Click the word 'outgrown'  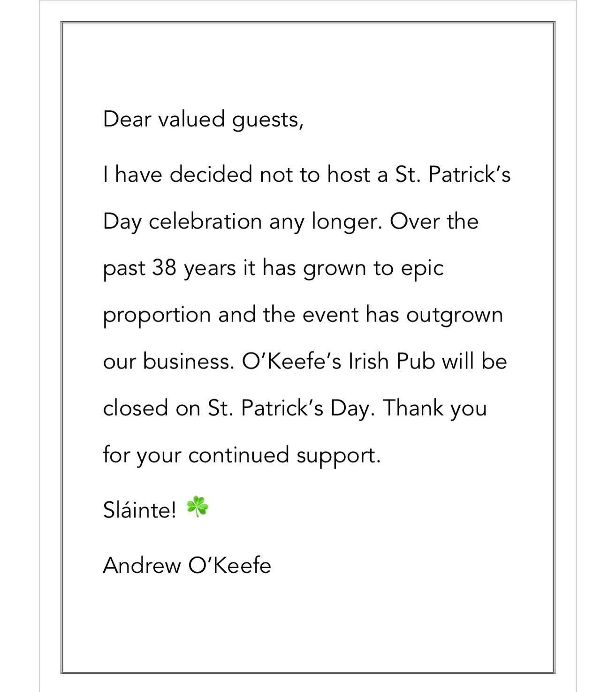(x=454, y=315)
